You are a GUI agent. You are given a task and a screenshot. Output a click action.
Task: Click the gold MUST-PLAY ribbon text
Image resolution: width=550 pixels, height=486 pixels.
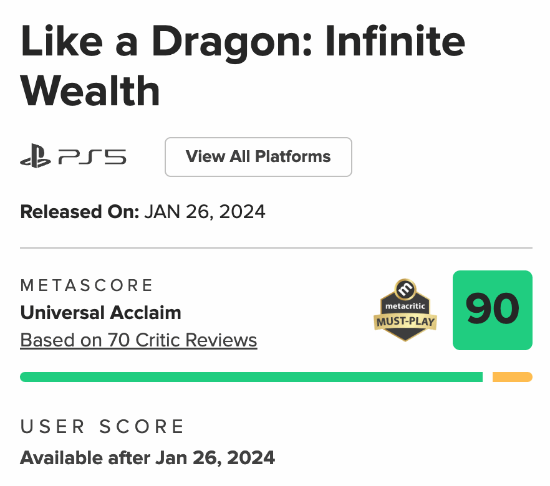click(405, 322)
